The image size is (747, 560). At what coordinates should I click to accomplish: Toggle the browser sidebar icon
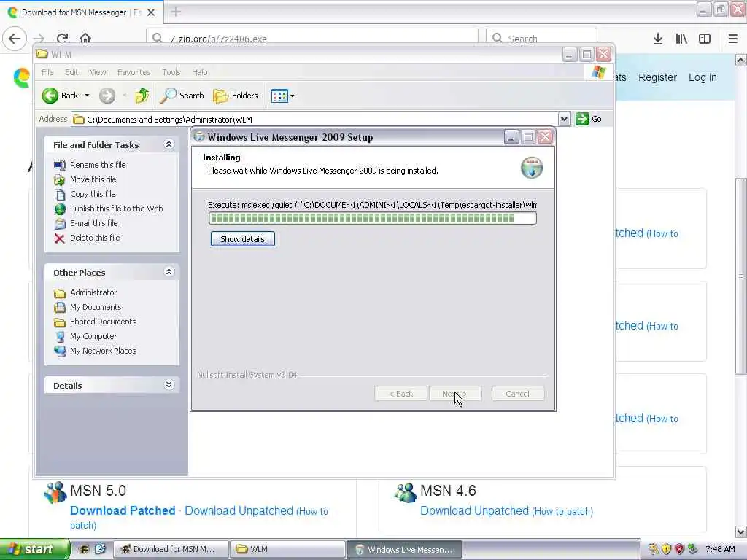tap(705, 39)
